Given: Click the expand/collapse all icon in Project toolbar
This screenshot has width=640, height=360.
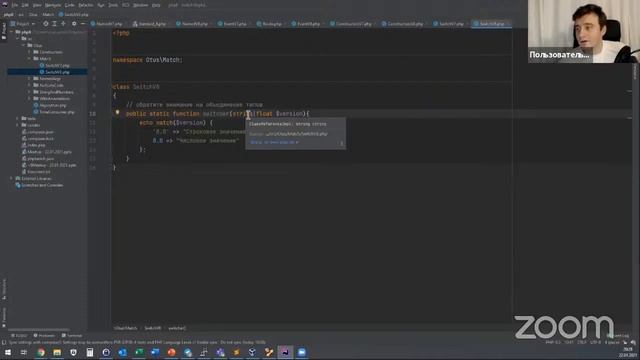Looking at the screenshot, I should (x=54, y=24).
